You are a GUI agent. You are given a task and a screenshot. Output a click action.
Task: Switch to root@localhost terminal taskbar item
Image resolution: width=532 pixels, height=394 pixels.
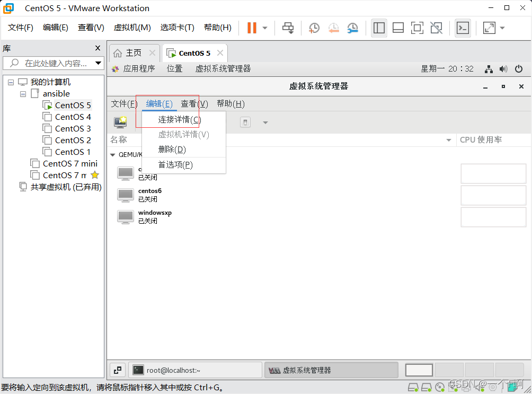[196, 370]
